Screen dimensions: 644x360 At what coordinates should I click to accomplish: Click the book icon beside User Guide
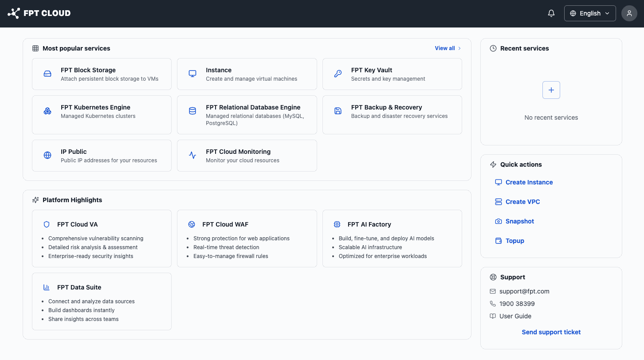click(x=493, y=316)
